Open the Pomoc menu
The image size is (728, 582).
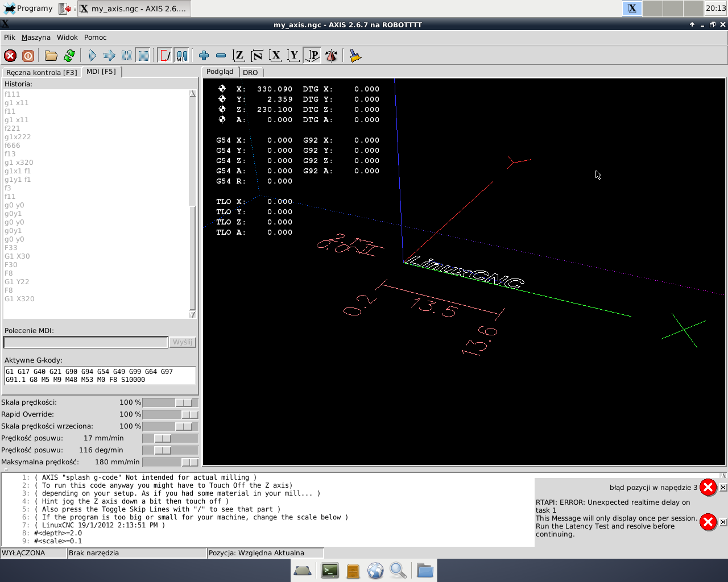coord(95,38)
